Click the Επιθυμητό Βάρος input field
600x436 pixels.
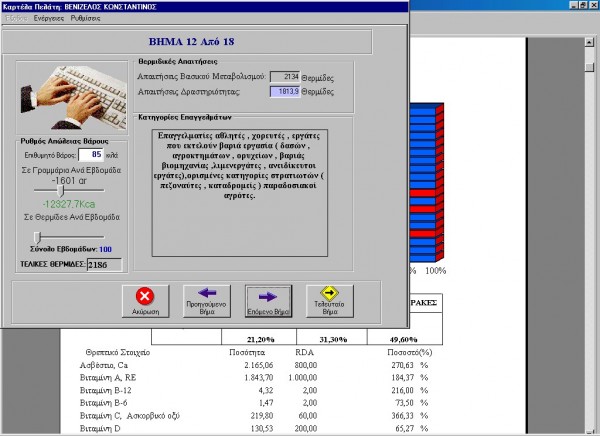click(91, 155)
